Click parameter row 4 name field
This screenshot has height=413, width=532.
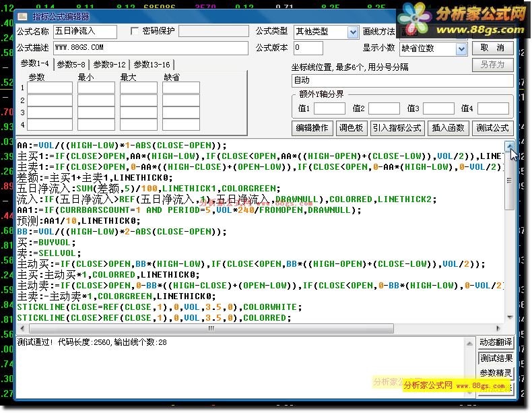click(50, 125)
